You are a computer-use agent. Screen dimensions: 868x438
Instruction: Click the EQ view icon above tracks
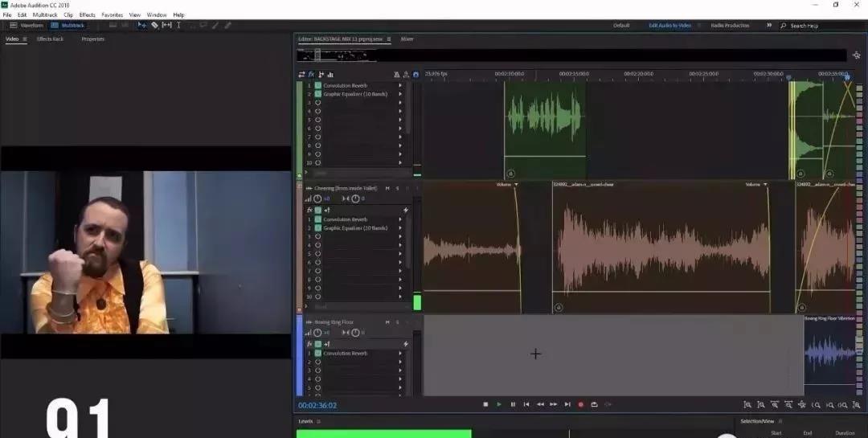[330, 75]
